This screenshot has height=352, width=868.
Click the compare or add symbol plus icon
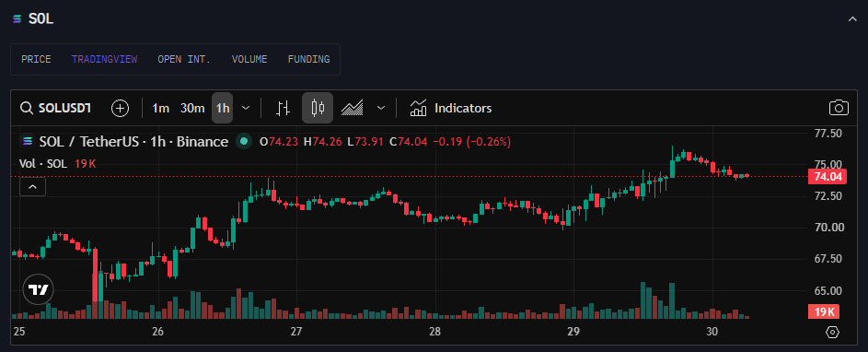121,108
